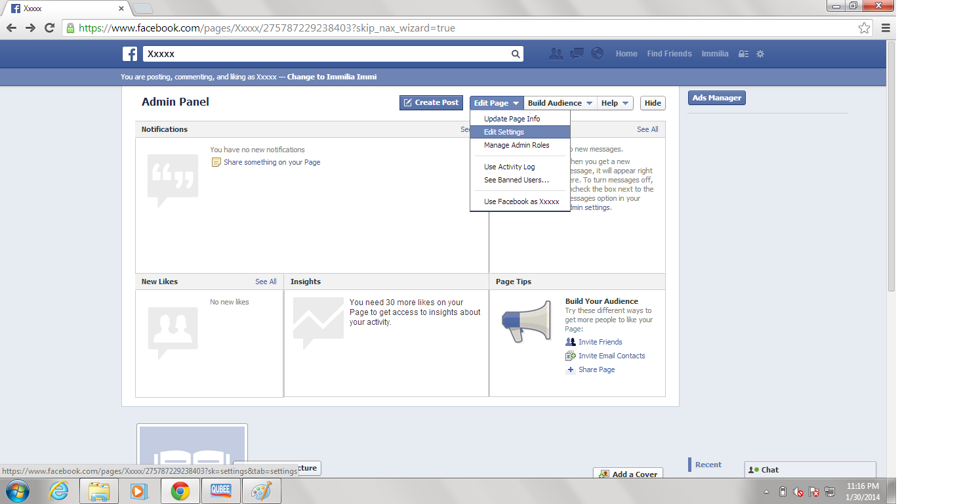This screenshot has width=980, height=504.
Task: Hide the Admin Panel
Action: pos(653,103)
